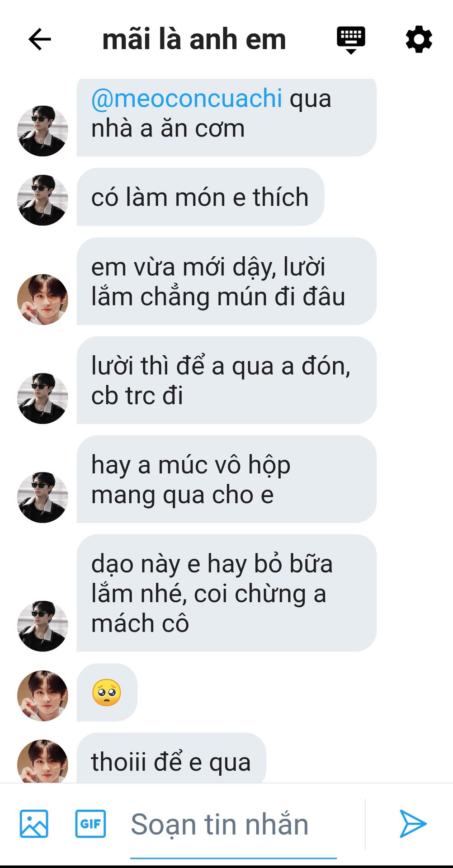453x868 pixels.
Task: Tap the 'mãi là anh em' chat title
Action: tap(194, 39)
